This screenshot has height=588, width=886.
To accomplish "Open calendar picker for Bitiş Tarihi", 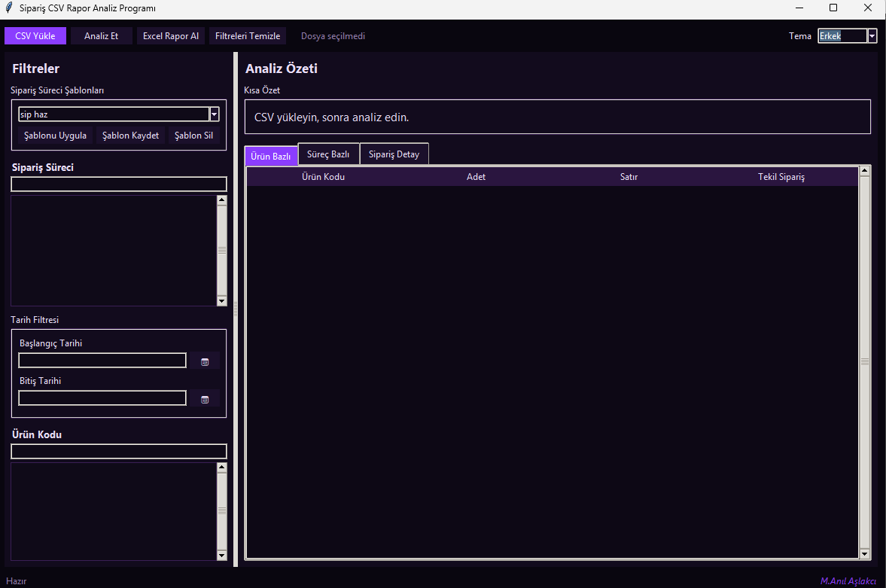I will pyautogui.click(x=205, y=399).
